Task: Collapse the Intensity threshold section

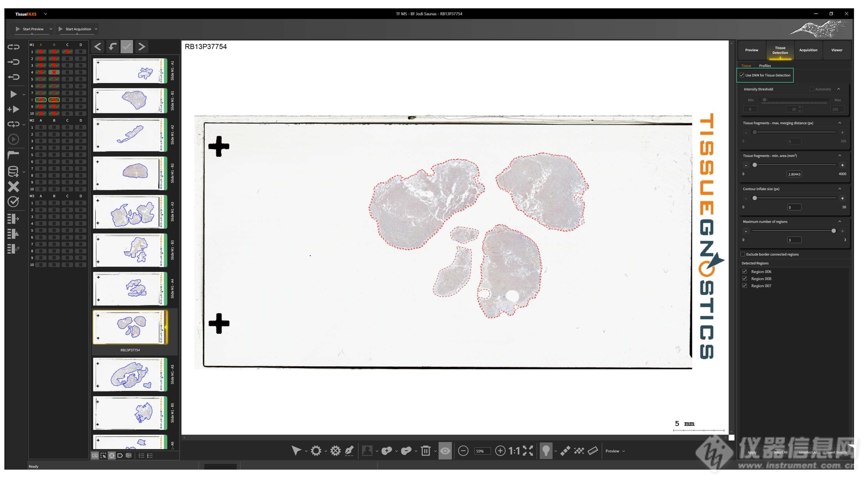Action: tap(839, 89)
